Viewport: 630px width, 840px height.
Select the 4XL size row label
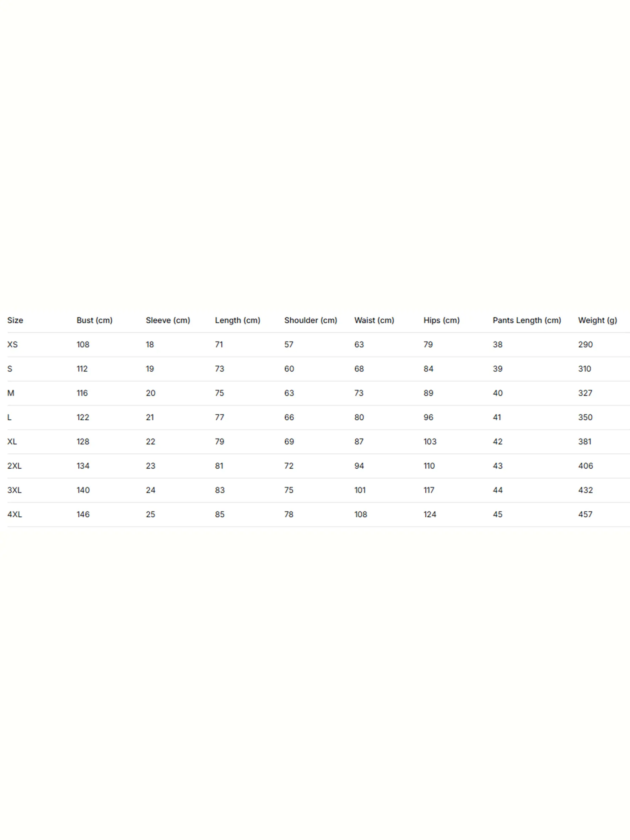(x=15, y=514)
